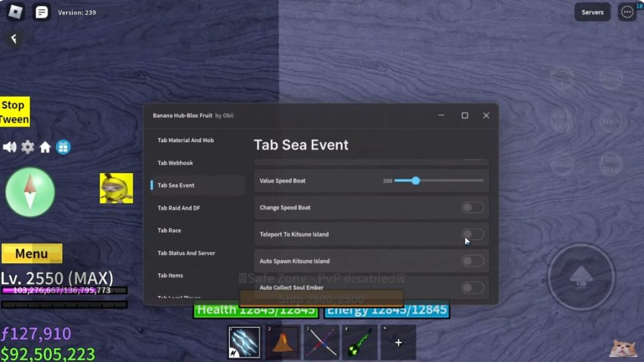This screenshot has height=362, width=644.
Task: Select the crossed swords hotbar slot
Action: [x=321, y=342]
